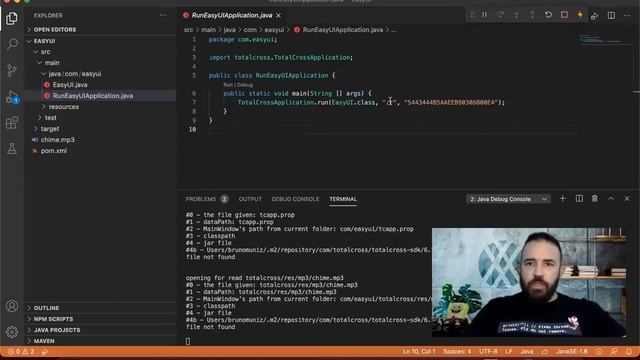640x360 pixels.
Task: Pause the debug session
Action: (x=484, y=15)
